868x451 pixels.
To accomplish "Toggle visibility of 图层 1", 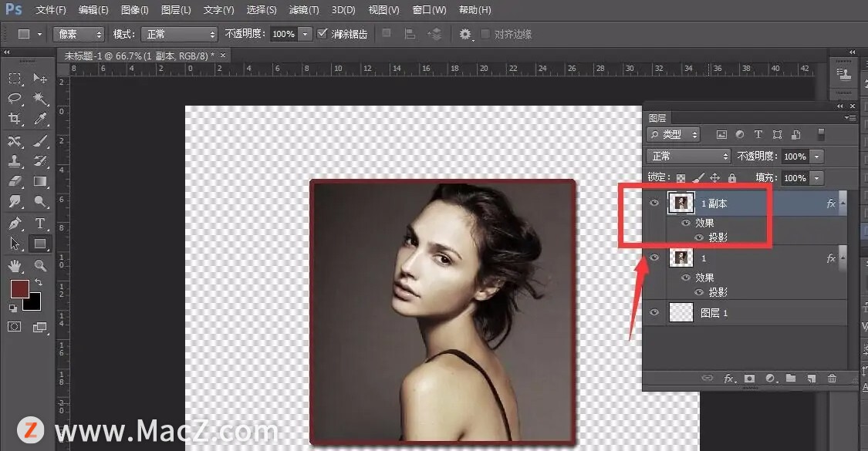I will click(655, 312).
